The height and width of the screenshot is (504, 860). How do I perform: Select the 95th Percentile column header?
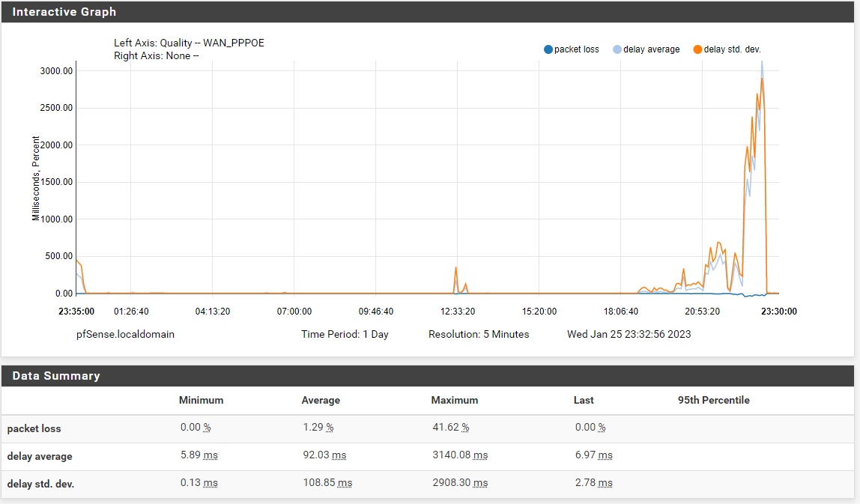click(x=712, y=400)
